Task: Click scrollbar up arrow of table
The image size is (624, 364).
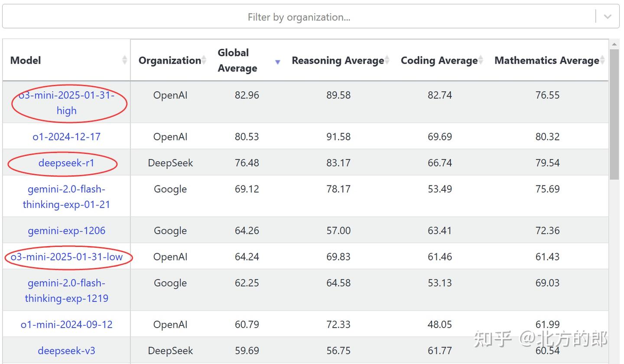Action: click(614, 44)
